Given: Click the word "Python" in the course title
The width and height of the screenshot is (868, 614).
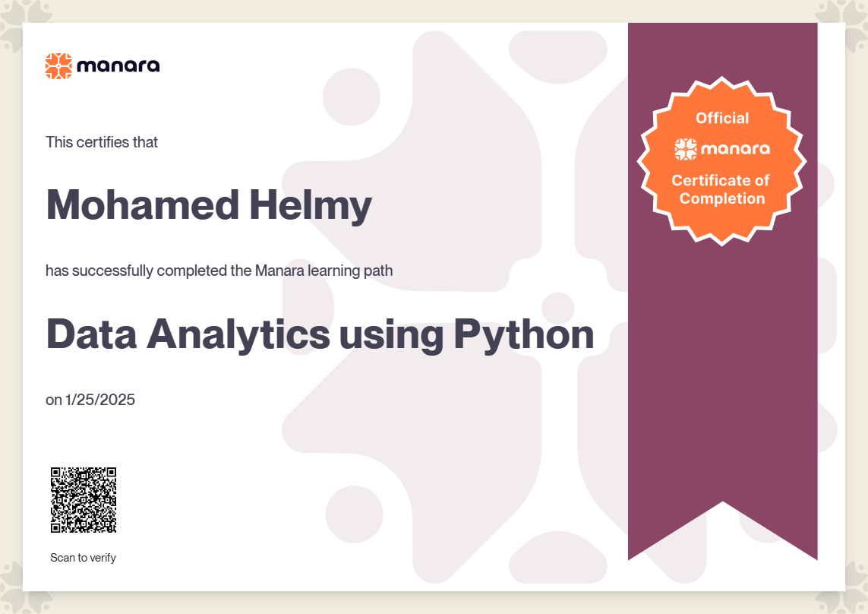Looking at the screenshot, I should click(523, 334).
